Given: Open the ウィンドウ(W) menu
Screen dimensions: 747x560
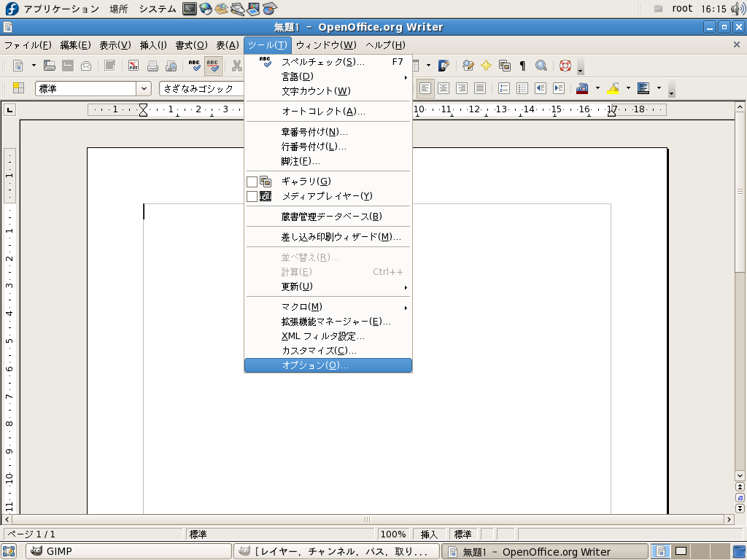Looking at the screenshot, I should coord(326,45).
